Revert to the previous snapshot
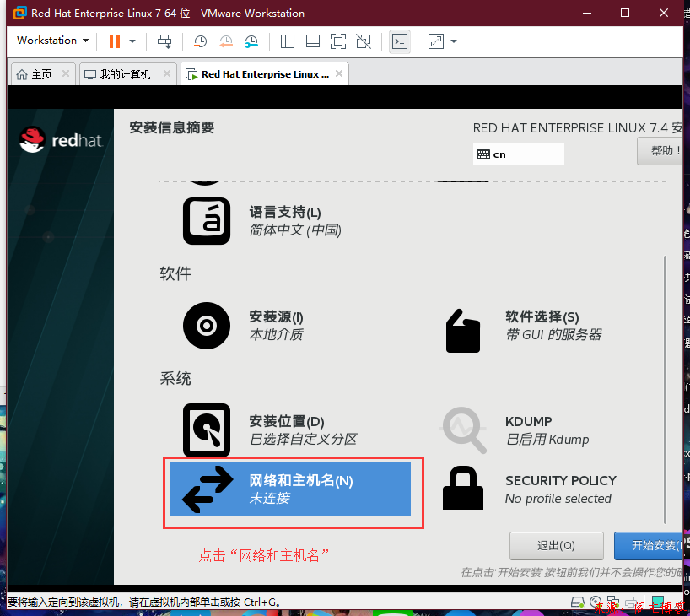 point(226,41)
